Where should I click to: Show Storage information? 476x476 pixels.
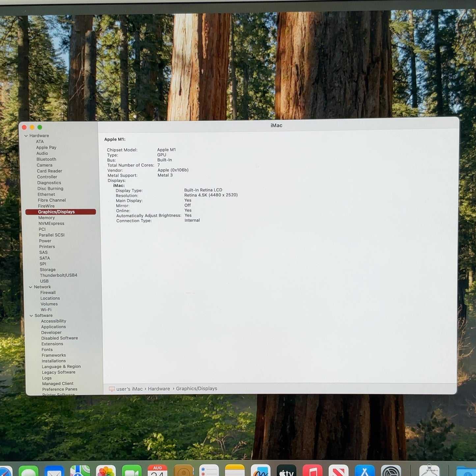(x=48, y=270)
